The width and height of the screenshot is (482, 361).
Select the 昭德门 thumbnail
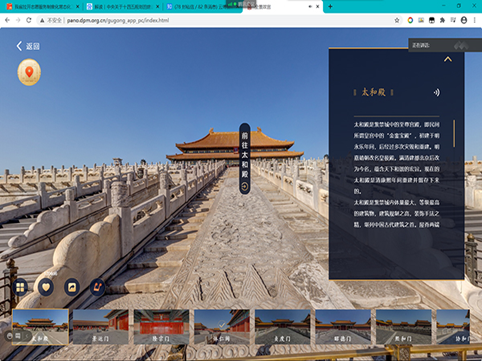coord(343,327)
